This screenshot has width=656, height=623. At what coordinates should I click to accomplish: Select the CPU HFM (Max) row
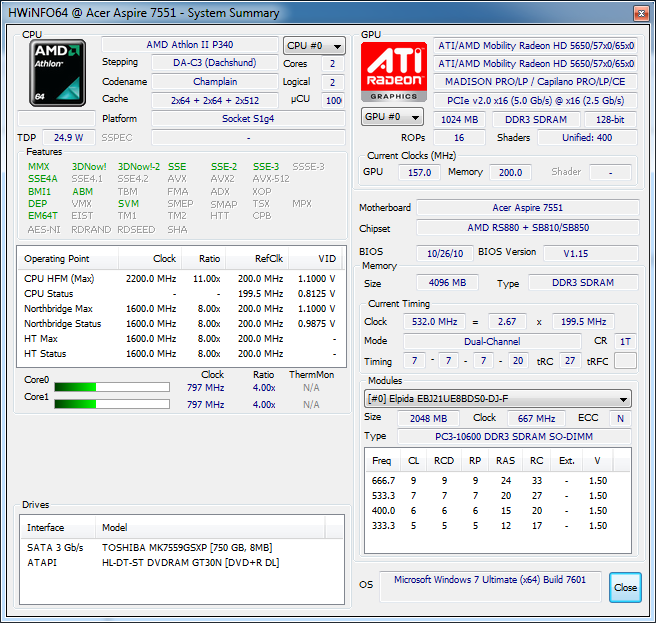point(180,278)
